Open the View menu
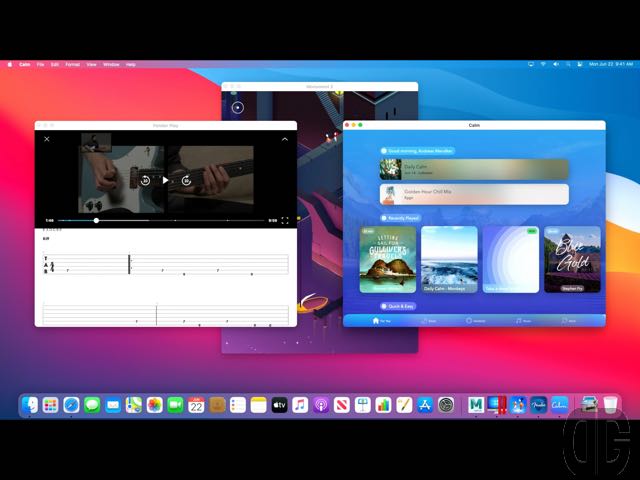 pos(91,64)
